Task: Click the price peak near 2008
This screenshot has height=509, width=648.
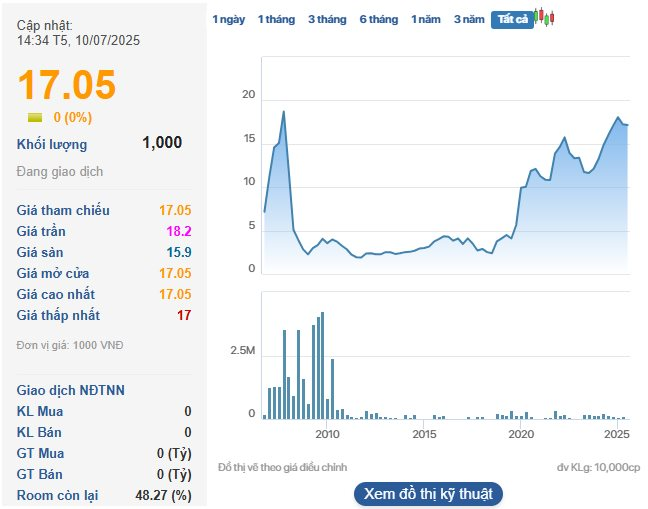Action: click(284, 111)
